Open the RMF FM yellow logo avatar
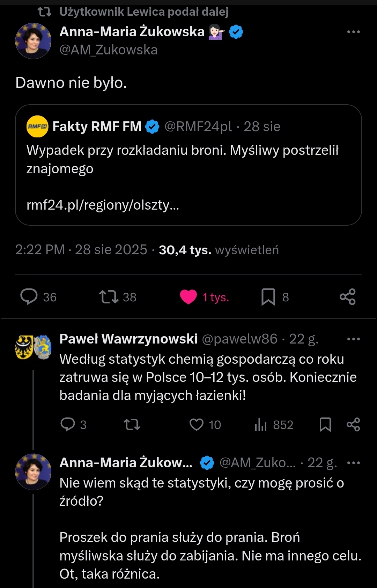The height and width of the screenshot is (588, 377). [37, 127]
